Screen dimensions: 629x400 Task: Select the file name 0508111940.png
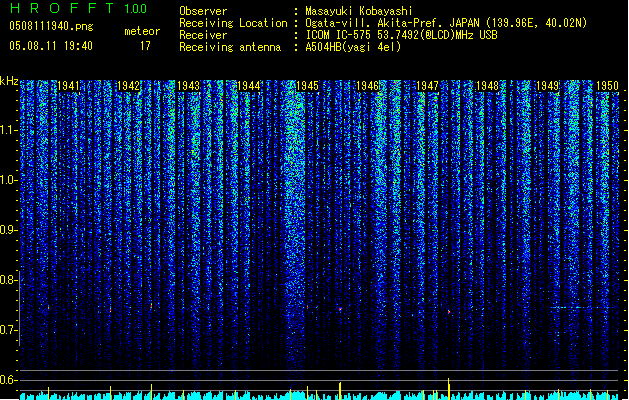[51, 27]
